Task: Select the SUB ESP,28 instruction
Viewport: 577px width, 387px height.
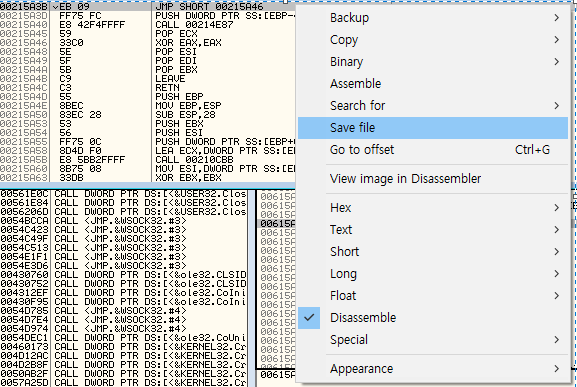Action: tap(185, 115)
